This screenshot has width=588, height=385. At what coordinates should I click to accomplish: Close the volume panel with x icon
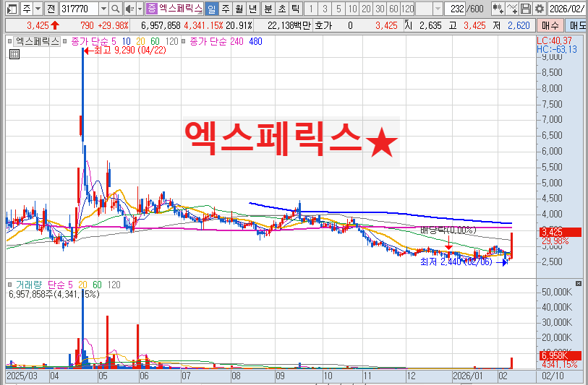tap(579, 283)
